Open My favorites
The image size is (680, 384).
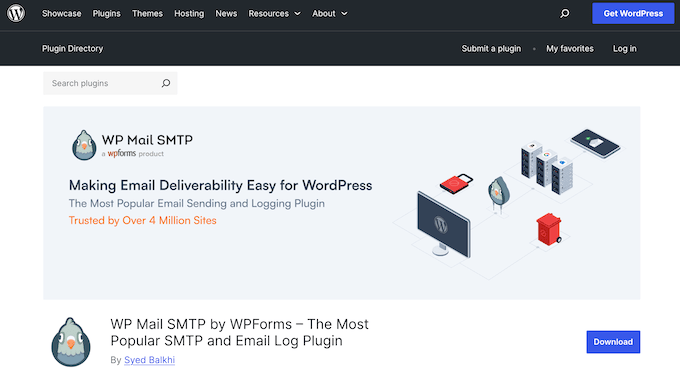click(569, 49)
